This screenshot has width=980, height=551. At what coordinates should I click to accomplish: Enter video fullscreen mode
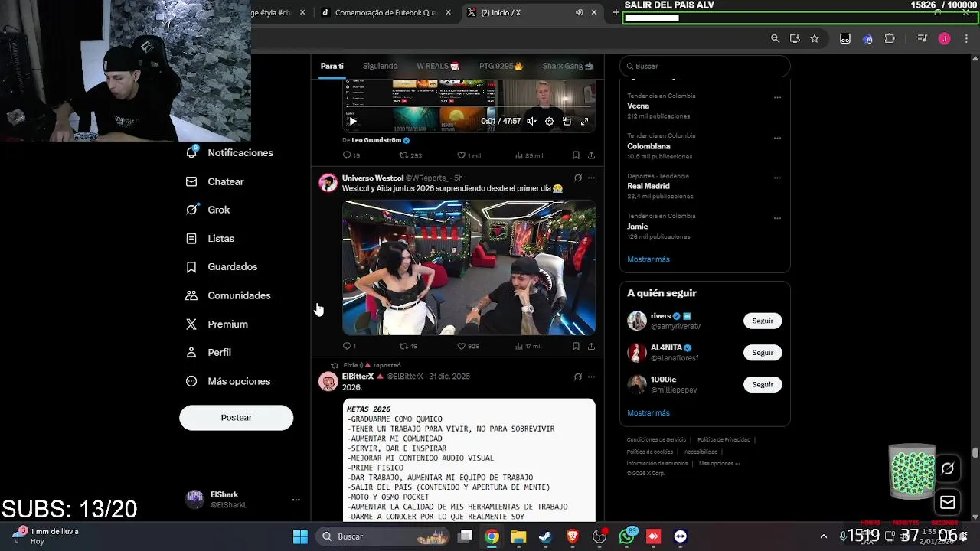[584, 121]
